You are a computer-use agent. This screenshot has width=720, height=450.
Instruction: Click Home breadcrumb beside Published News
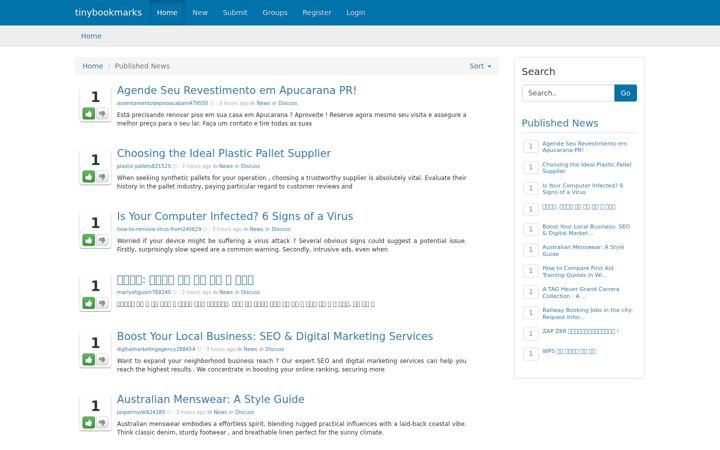click(93, 66)
